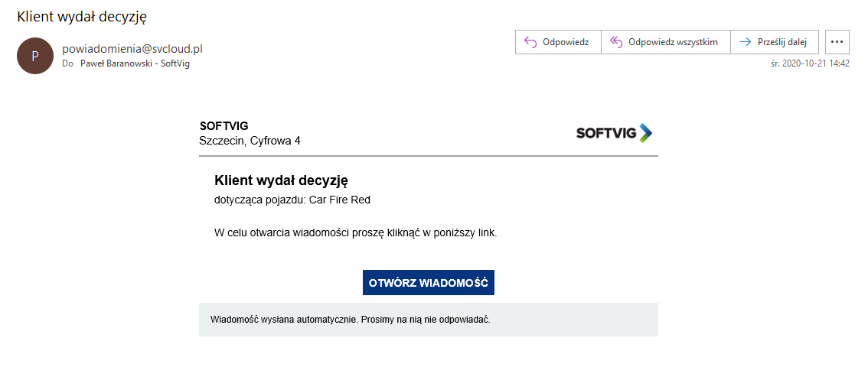
Task: Click the horizontal divider under the header
Action: [x=428, y=156]
